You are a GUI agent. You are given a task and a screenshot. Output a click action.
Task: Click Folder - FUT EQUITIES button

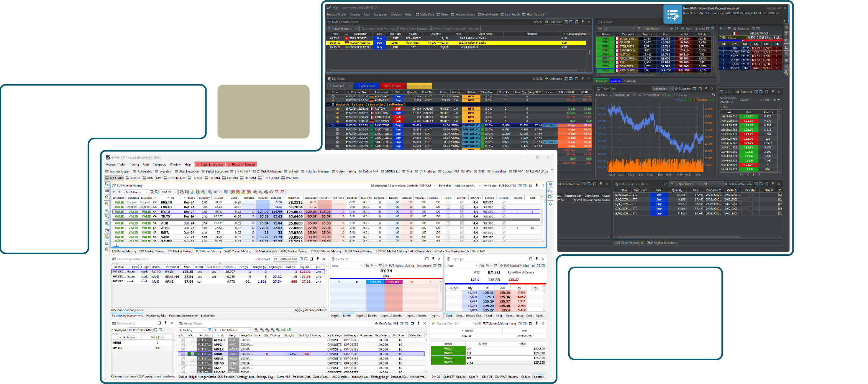coord(500,185)
